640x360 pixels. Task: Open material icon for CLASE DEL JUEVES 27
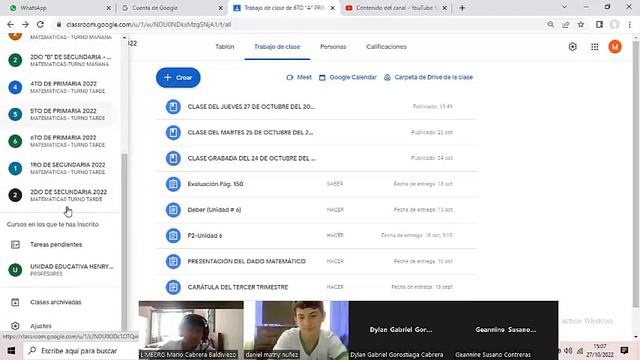[x=173, y=107]
